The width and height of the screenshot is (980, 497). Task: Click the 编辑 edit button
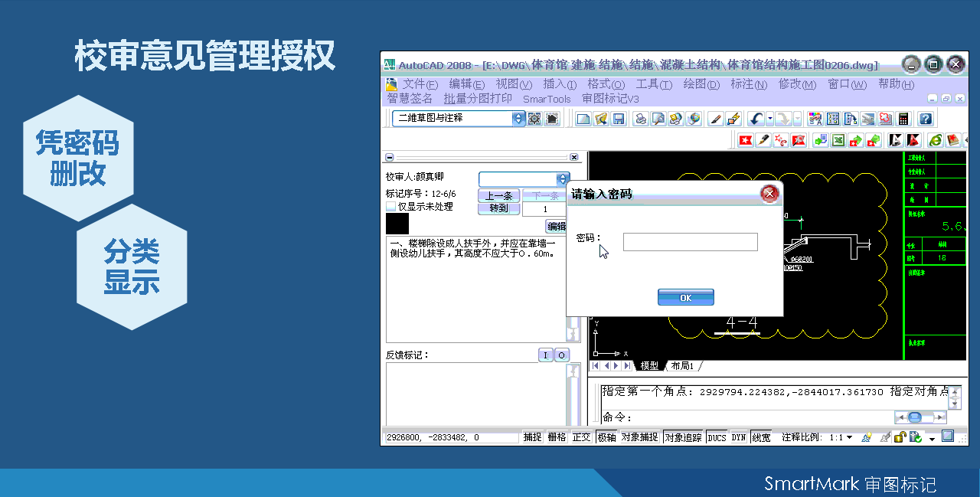coord(557,227)
